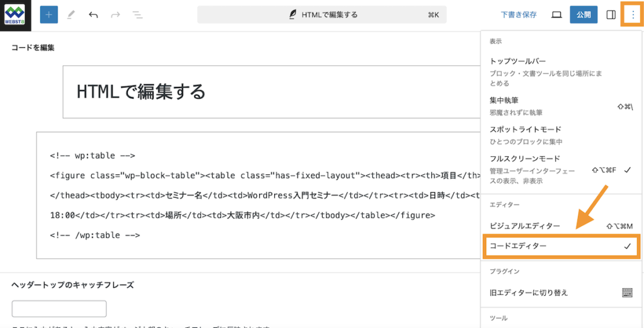Toggle the settings sidebar panel icon
The height and width of the screenshot is (328, 644).
click(611, 15)
